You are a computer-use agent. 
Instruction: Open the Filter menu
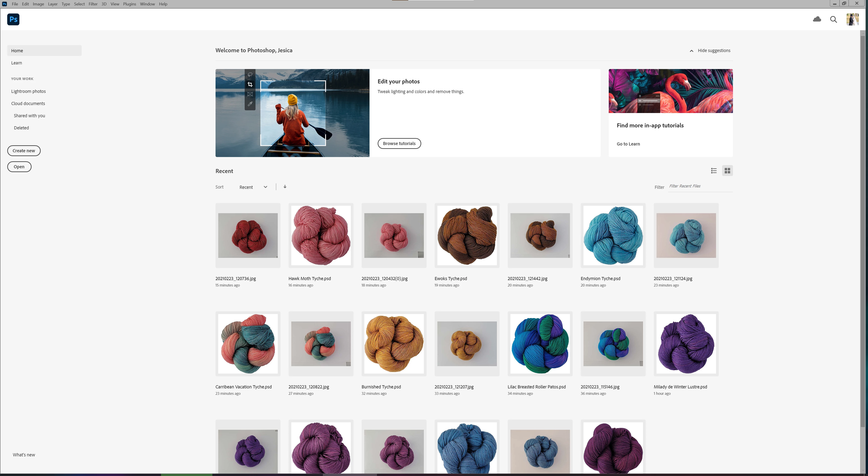93,4
